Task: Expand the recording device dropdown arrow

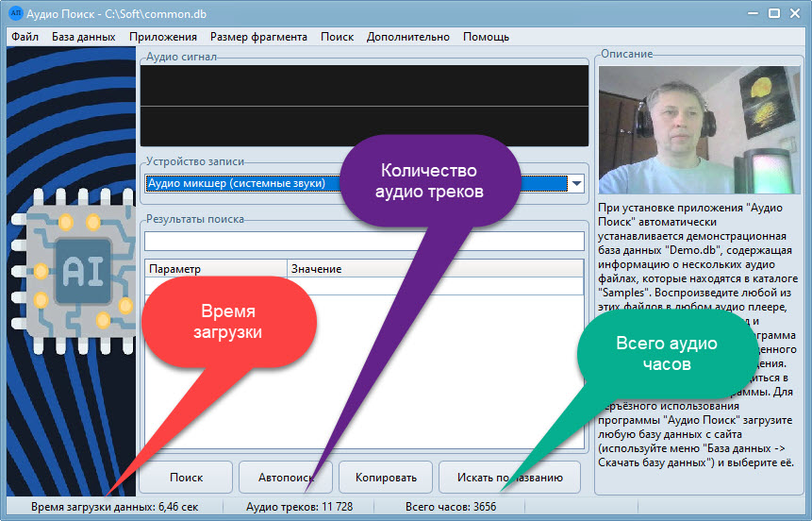Action: pos(575,183)
